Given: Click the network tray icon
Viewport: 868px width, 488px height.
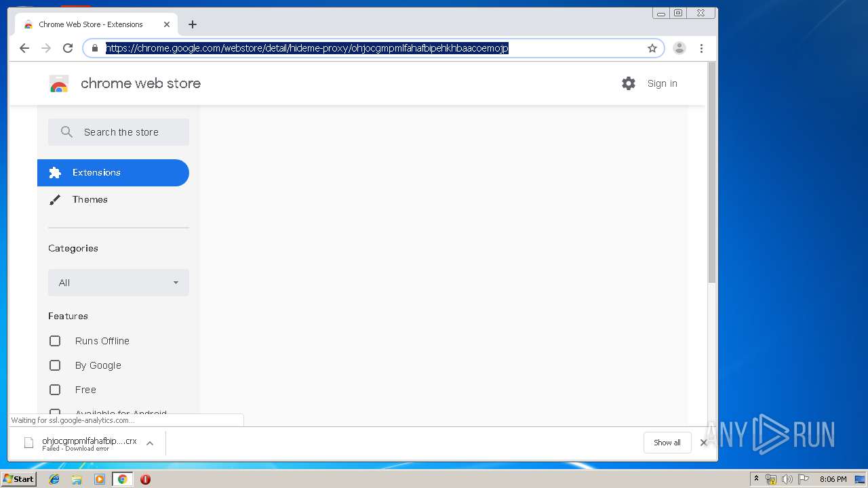Looking at the screenshot, I should 771,479.
